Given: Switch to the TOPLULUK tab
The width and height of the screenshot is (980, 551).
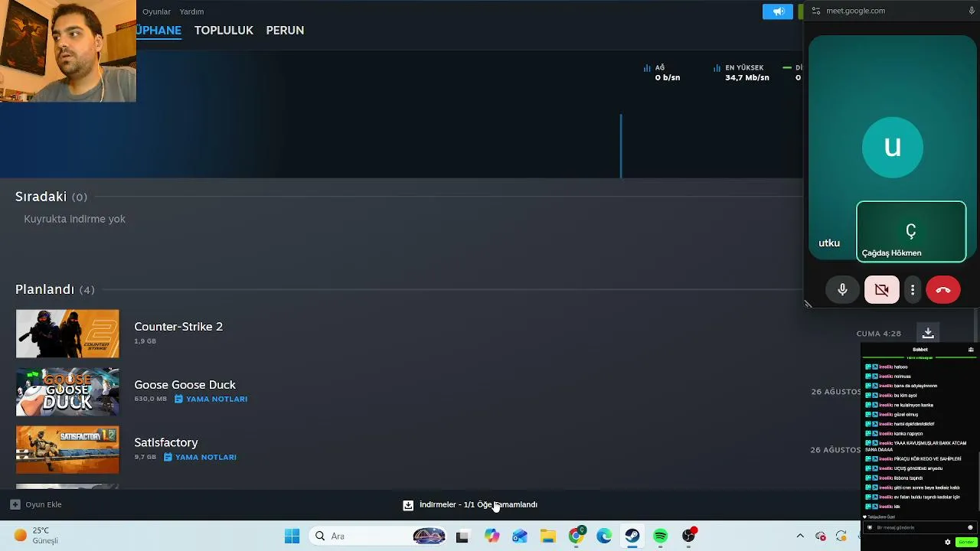Looking at the screenshot, I should pos(224,30).
